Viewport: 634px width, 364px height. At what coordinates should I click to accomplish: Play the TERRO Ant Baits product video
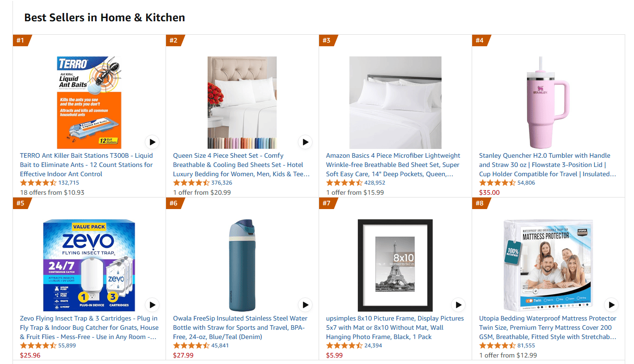pos(152,142)
